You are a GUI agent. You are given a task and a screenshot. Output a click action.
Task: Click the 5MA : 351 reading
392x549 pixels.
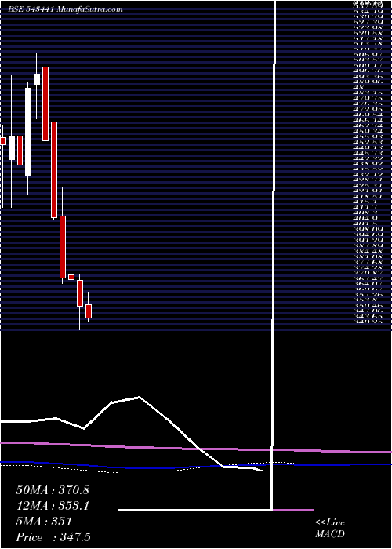(44, 522)
